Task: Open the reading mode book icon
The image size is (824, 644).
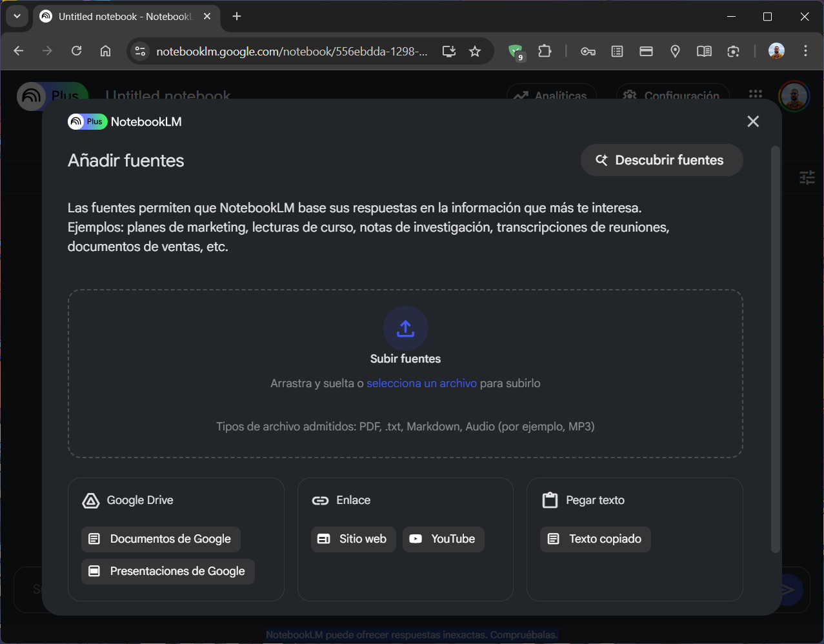Action: [704, 52]
